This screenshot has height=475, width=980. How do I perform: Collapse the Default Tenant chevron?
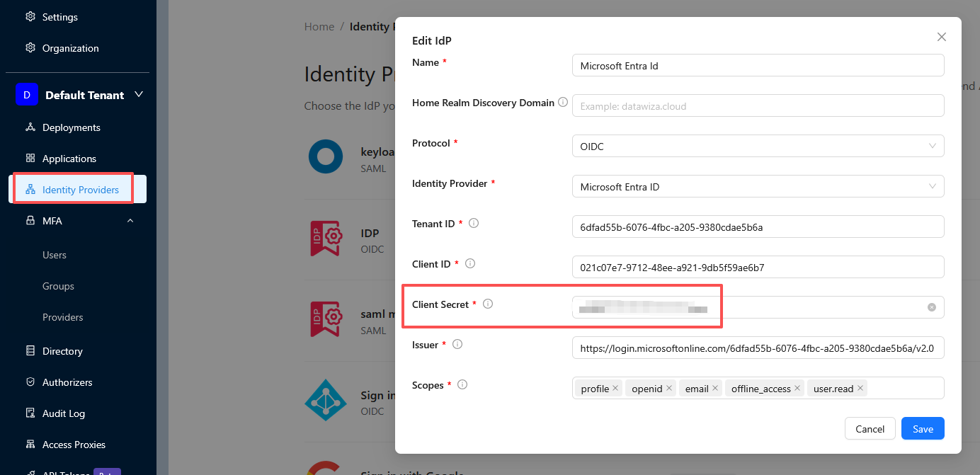tap(139, 94)
